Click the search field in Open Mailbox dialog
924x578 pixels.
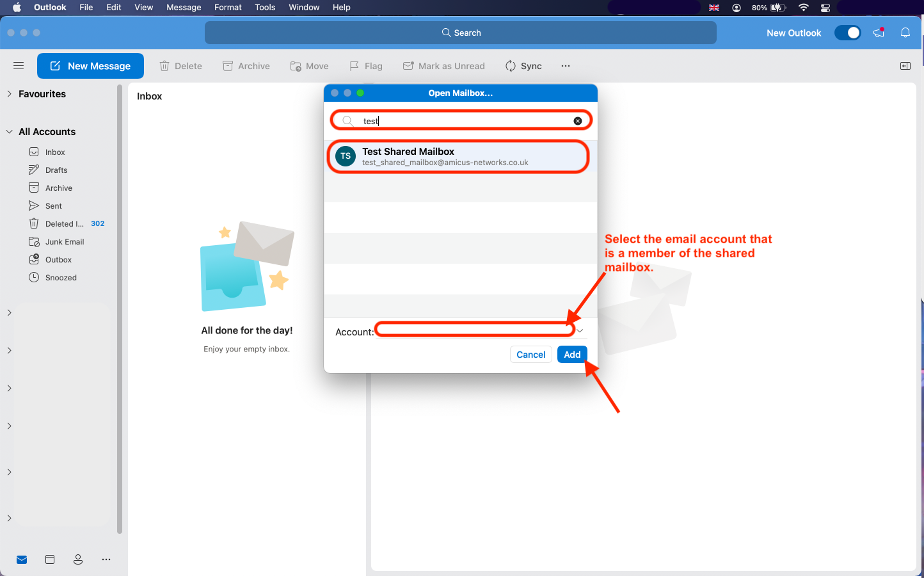461,120
